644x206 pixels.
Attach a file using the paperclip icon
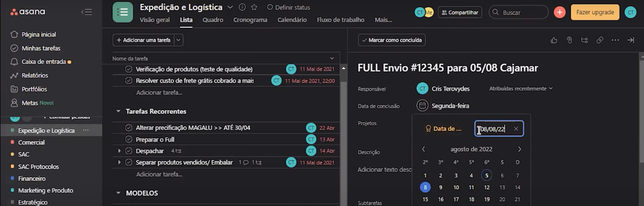[x=569, y=40]
